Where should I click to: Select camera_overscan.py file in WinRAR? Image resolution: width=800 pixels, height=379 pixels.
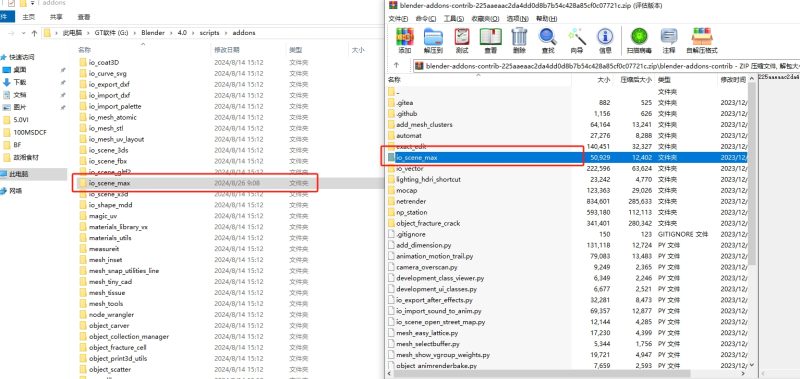(427, 267)
